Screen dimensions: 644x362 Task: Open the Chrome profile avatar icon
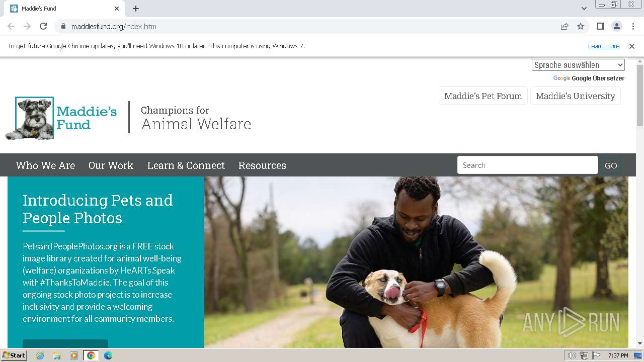(x=616, y=26)
